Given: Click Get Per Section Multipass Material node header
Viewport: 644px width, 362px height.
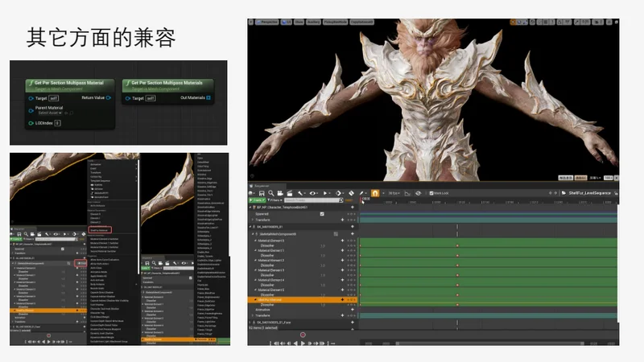Looking at the screenshot, I should coord(70,85).
